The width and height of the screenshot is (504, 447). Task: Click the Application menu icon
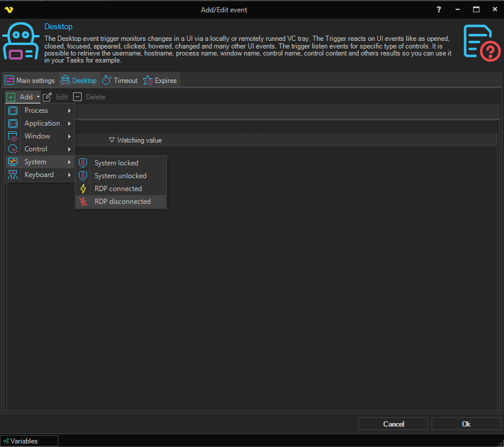[x=13, y=123]
